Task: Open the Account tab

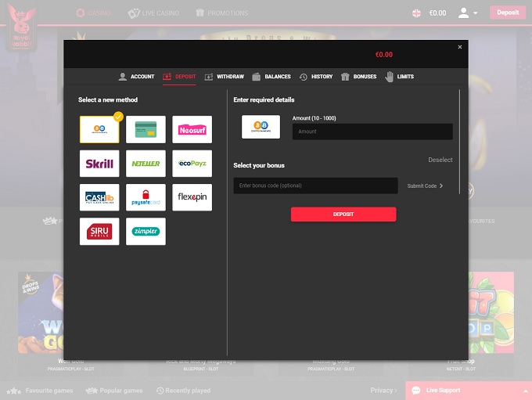Action: tap(136, 77)
